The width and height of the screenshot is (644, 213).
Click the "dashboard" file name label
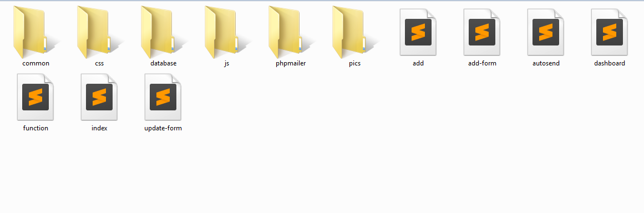(x=610, y=63)
